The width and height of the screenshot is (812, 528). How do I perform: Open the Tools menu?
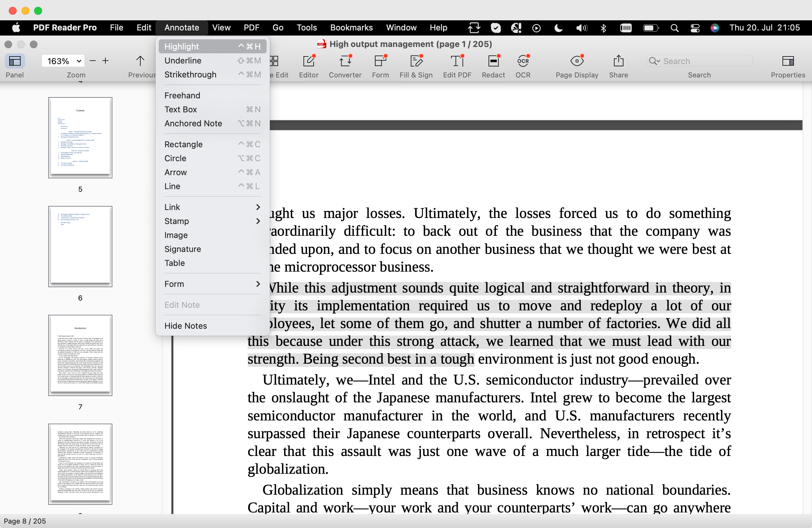pos(306,28)
